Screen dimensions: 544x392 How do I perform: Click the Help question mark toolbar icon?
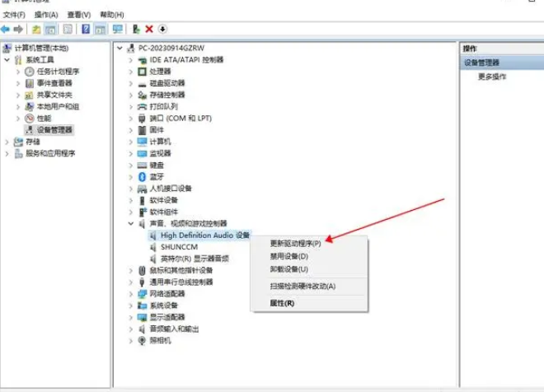tap(86, 29)
